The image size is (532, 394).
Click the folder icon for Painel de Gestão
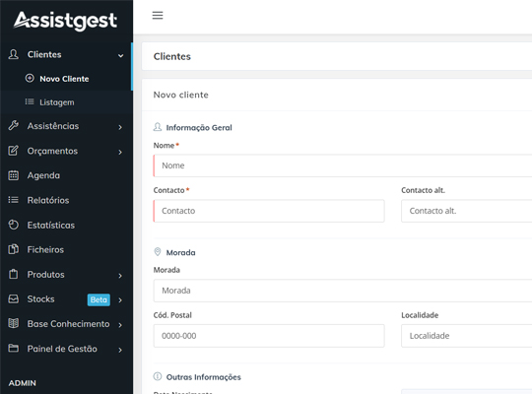point(13,348)
